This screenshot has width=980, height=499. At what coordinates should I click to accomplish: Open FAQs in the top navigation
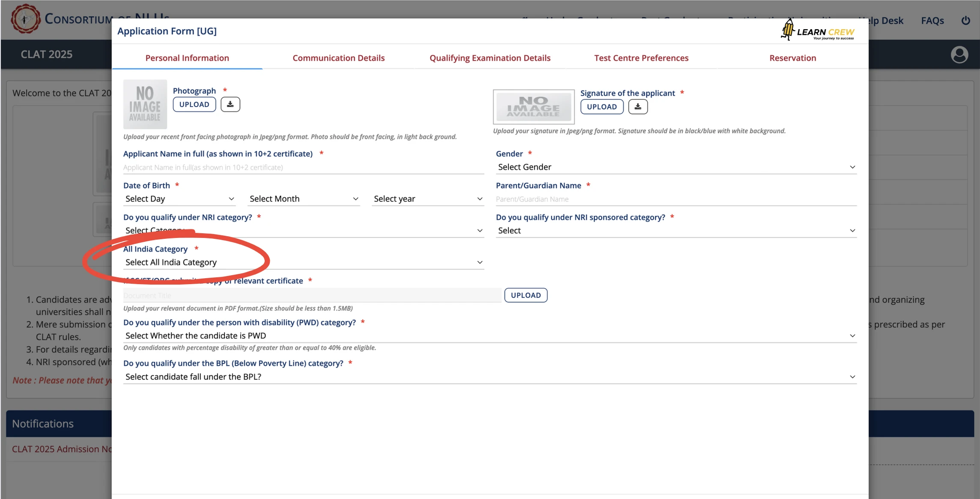932,20
